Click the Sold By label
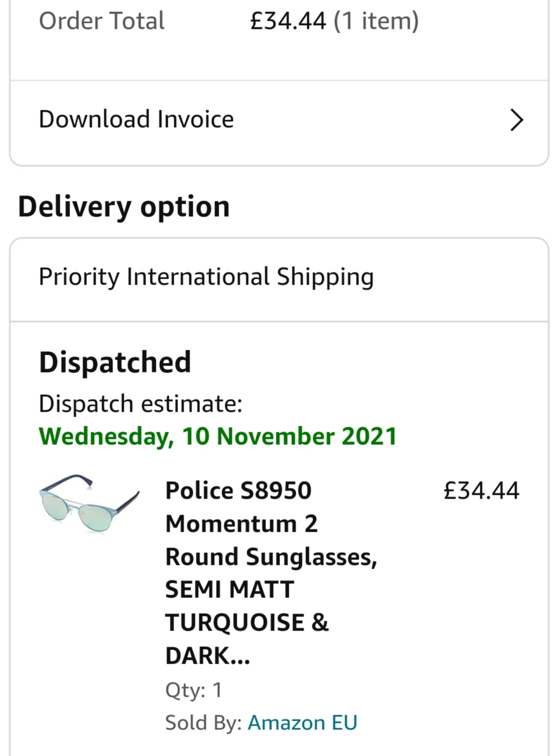560x756 pixels. click(x=203, y=722)
